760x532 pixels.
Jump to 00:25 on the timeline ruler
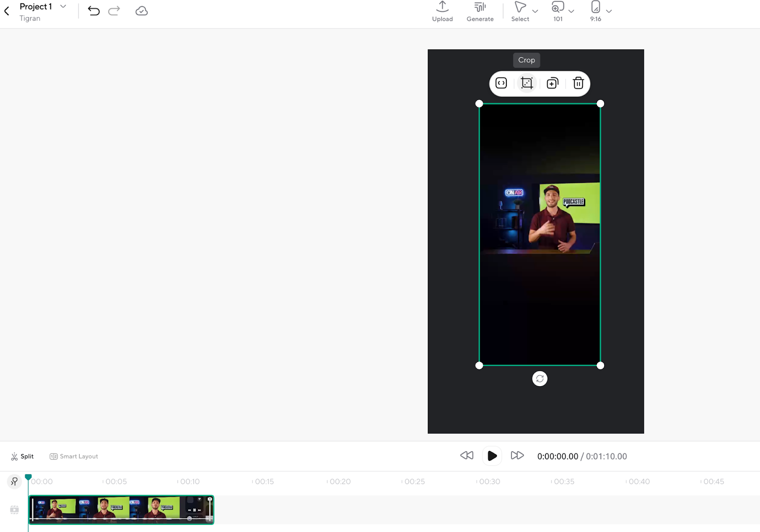point(415,482)
